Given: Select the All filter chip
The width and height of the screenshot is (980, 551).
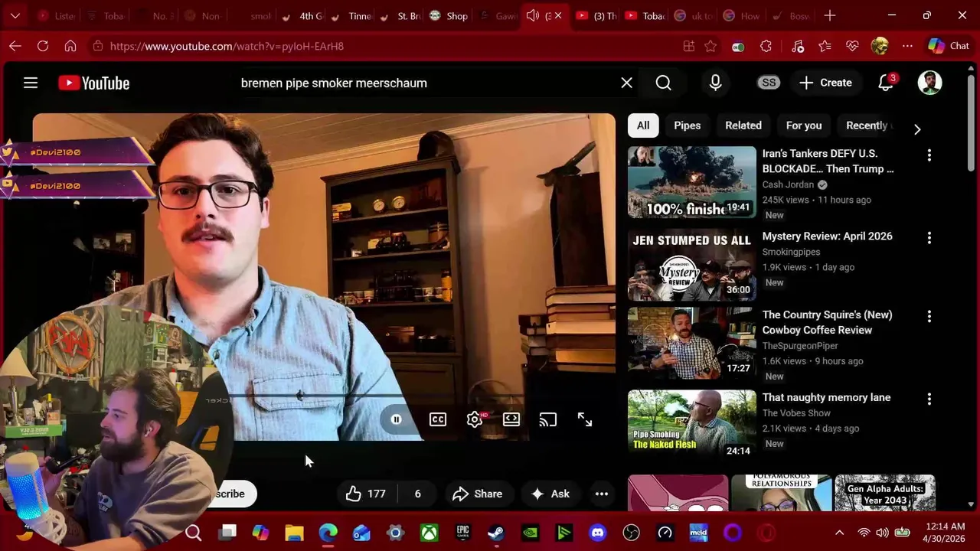Looking at the screenshot, I should [x=643, y=126].
